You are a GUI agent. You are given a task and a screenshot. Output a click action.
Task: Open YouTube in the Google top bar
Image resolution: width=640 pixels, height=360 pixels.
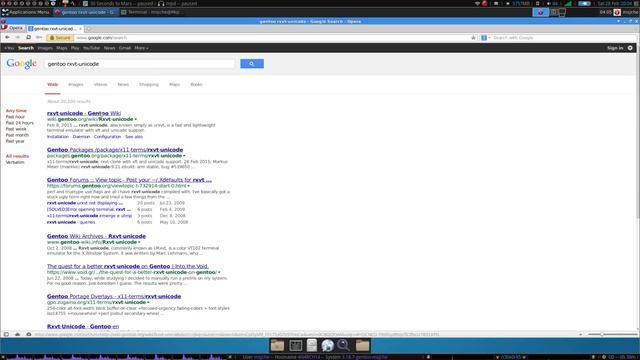coord(91,48)
